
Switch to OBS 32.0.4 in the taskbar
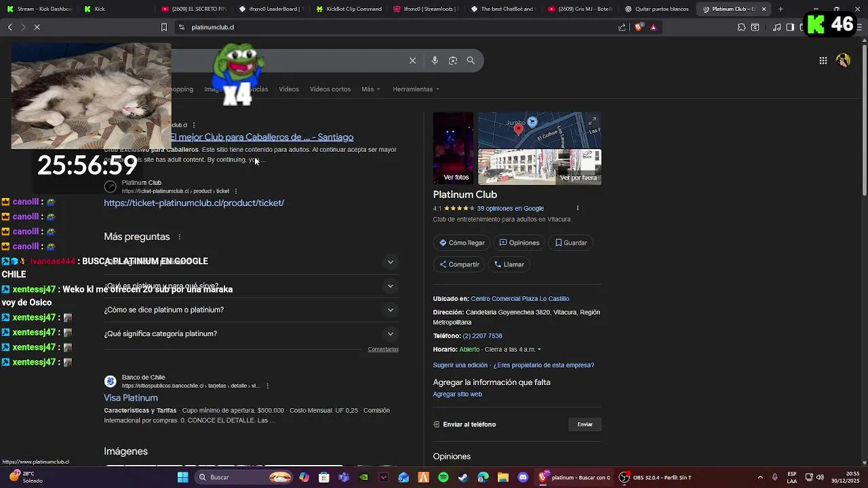pyautogui.click(x=656, y=477)
